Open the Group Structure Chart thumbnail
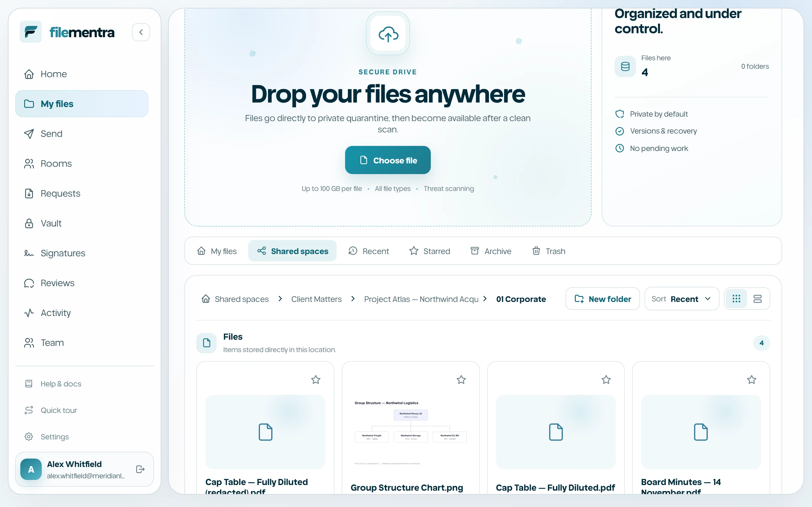This screenshot has height=507, width=812. (410, 432)
